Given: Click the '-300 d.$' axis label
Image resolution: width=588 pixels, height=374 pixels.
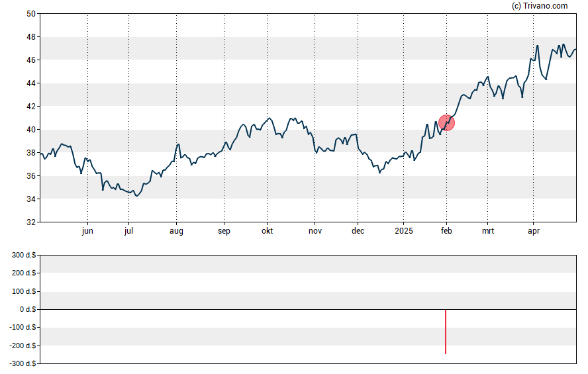Looking at the screenshot, I should pyautogui.click(x=23, y=363).
